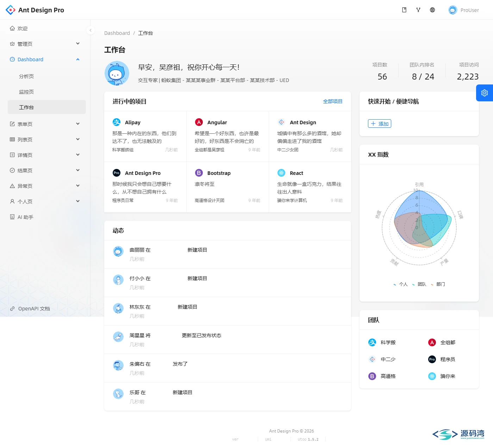Go to 监控页 submenu item
This screenshot has height=448, width=493.
pos(47,92)
